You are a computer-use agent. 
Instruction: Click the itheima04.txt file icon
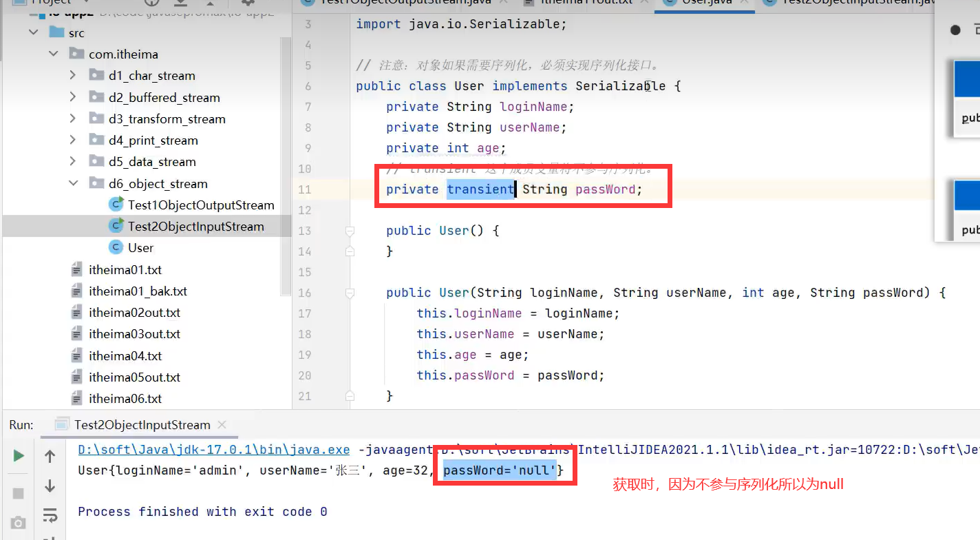(77, 355)
